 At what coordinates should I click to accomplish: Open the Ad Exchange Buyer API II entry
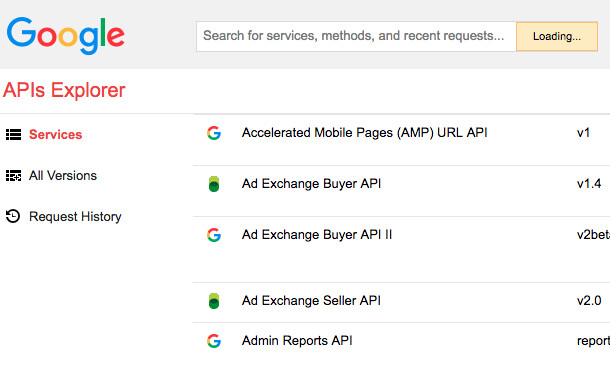tap(317, 235)
